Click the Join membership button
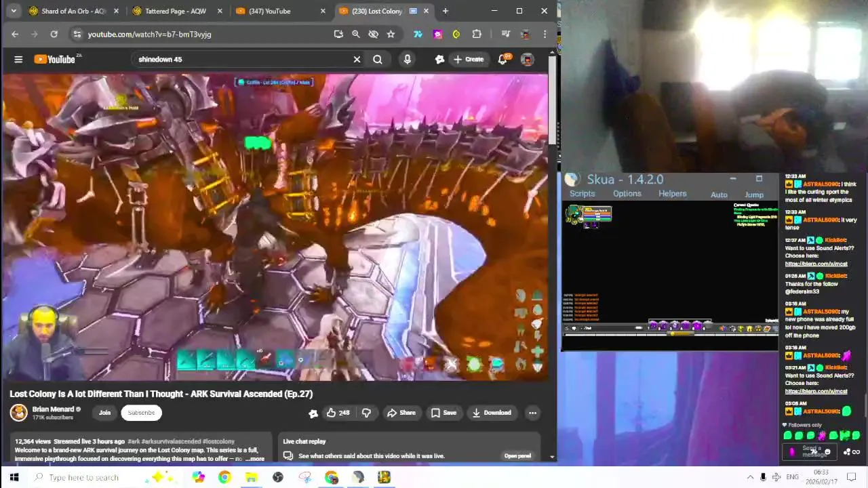This screenshot has width=868, height=488. (x=104, y=413)
